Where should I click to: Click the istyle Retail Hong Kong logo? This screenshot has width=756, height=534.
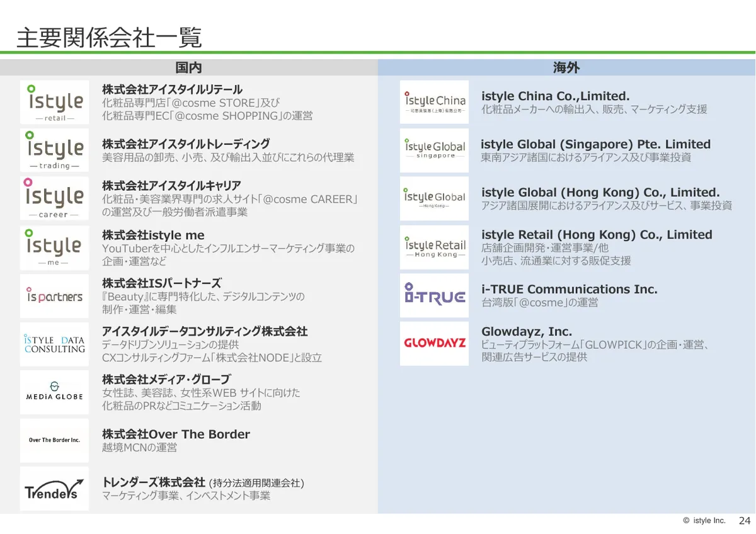[435, 247]
